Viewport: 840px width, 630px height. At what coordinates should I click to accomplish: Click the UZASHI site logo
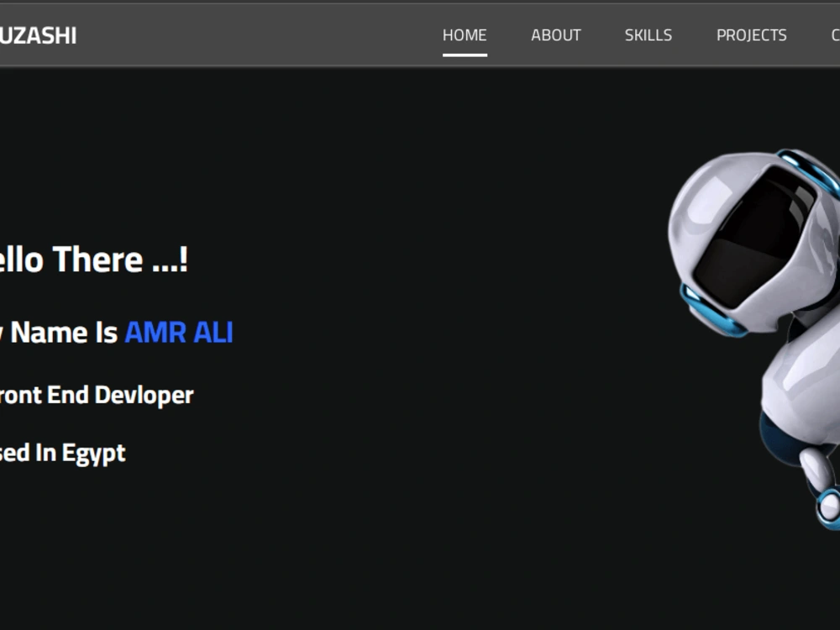click(x=38, y=34)
